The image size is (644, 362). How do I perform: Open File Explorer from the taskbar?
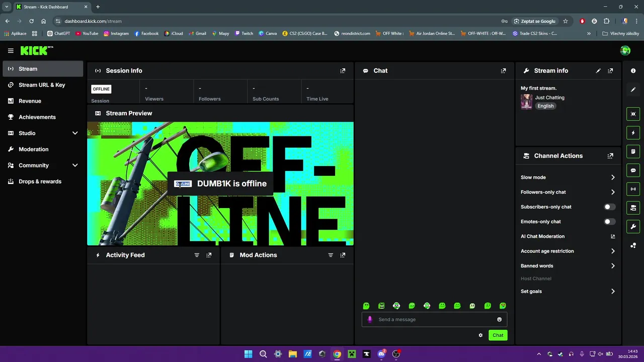293,354
